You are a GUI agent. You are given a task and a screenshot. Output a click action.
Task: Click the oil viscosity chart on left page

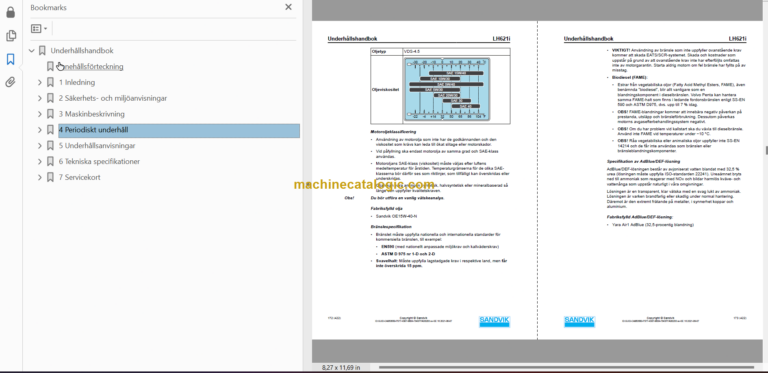[x=448, y=89]
